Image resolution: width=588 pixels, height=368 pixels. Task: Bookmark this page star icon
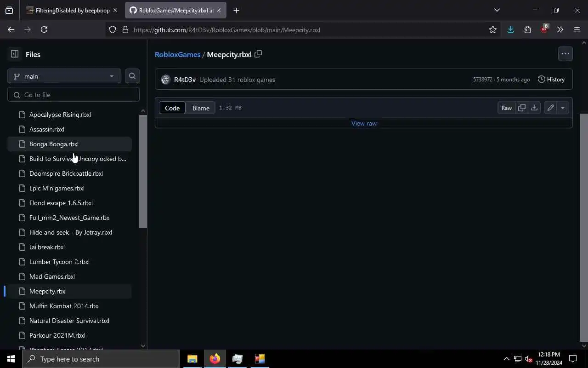click(x=493, y=30)
